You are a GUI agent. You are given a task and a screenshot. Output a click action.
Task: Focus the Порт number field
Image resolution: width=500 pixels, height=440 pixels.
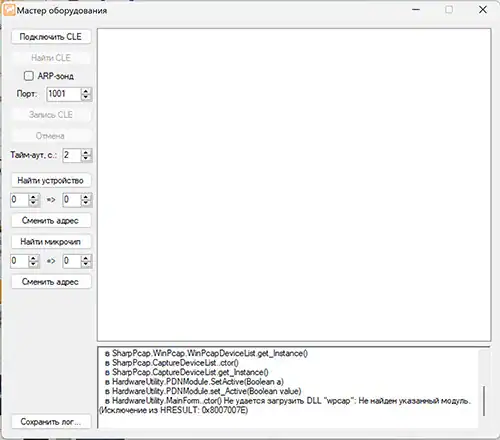click(x=64, y=94)
